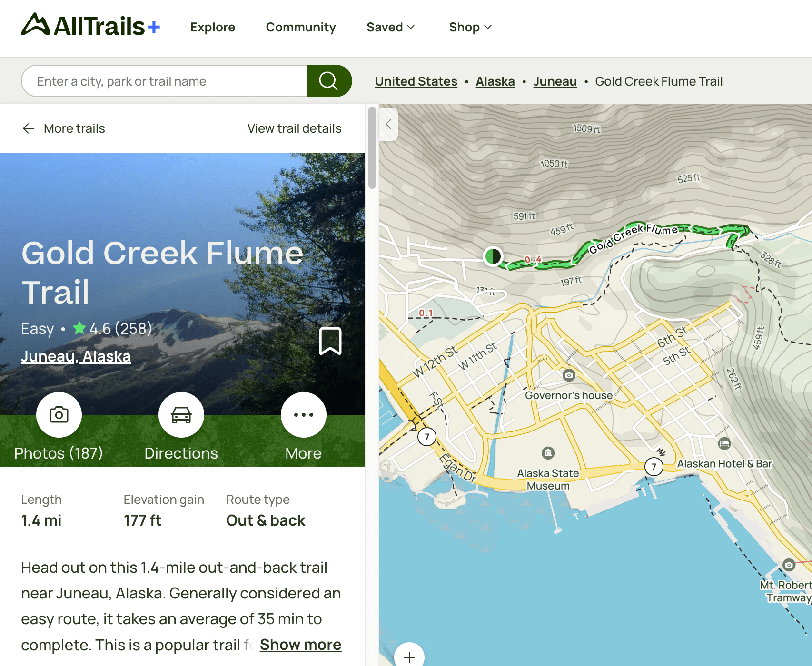Click the View trail details link
The height and width of the screenshot is (666, 812).
294,128
